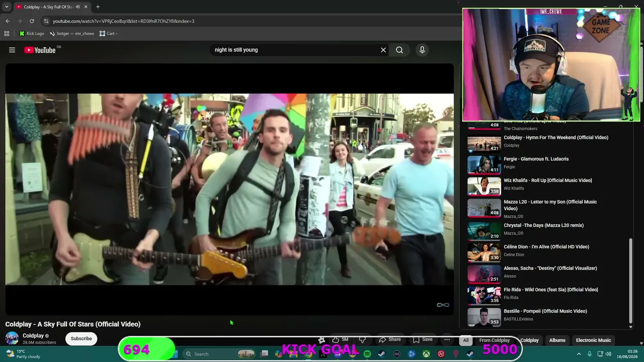The width and height of the screenshot is (644, 362).
Task: Select the Albums filter chip
Action: pyautogui.click(x=557, y=340)
